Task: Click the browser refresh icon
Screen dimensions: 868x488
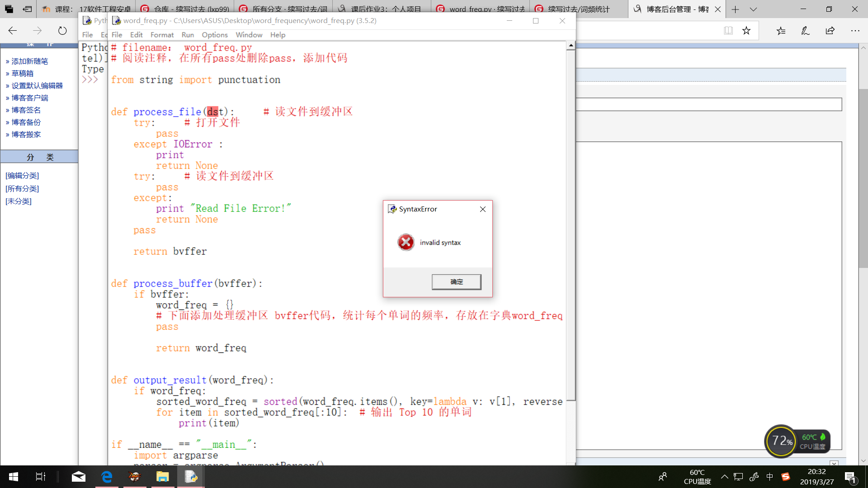Action: pyautogui.click(x=62, y=31)
